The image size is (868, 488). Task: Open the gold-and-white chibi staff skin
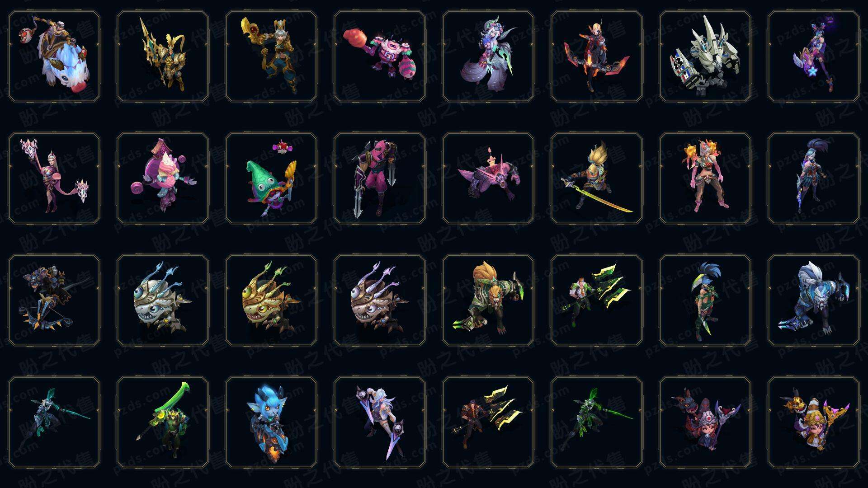pos(814,422)
